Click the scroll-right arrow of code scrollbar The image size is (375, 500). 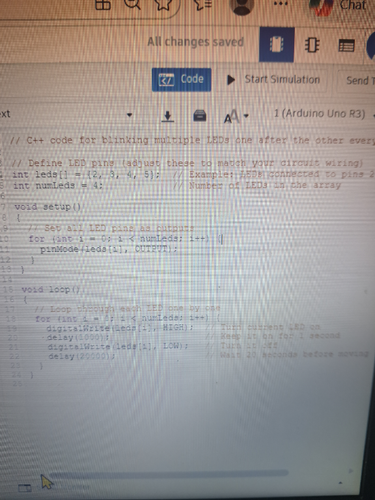[x=350, y=471]
